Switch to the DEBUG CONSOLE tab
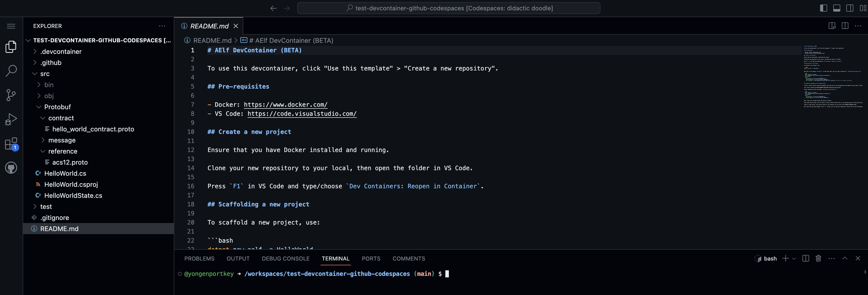 (x=285, y=258)
